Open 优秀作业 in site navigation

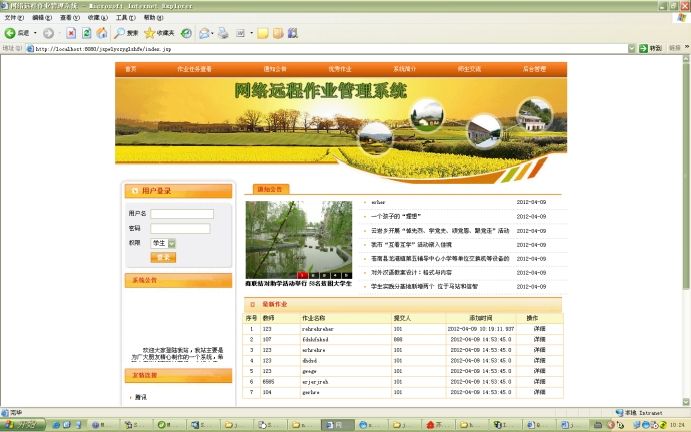(340, 69)
